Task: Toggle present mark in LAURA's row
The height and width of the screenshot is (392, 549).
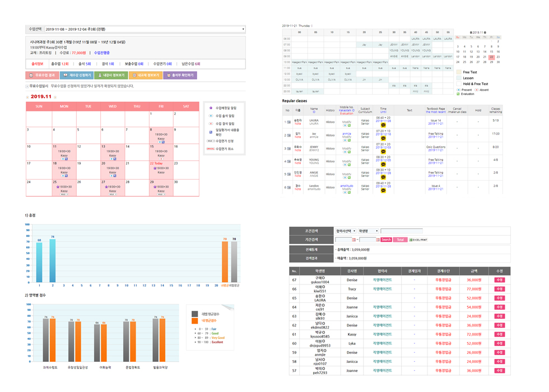Action: pos(345,125)
